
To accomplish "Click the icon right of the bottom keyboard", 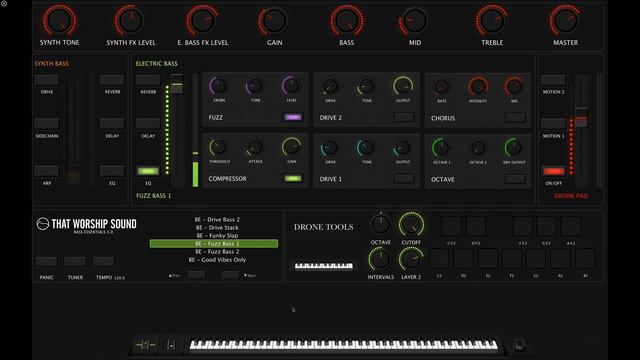I will pos(519,345).
